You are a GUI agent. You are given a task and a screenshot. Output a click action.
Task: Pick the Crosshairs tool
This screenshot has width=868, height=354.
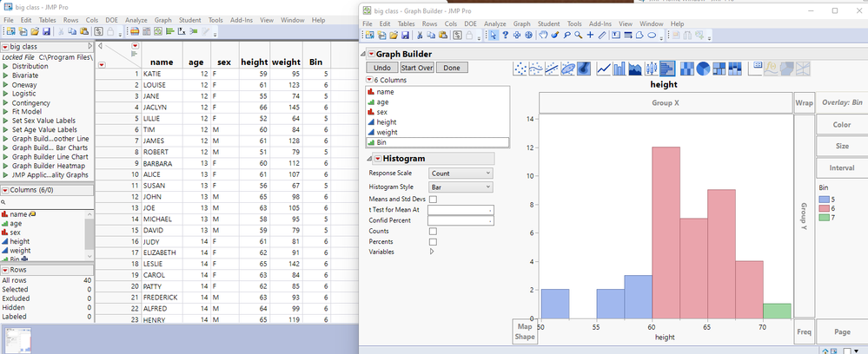[590, 35]
